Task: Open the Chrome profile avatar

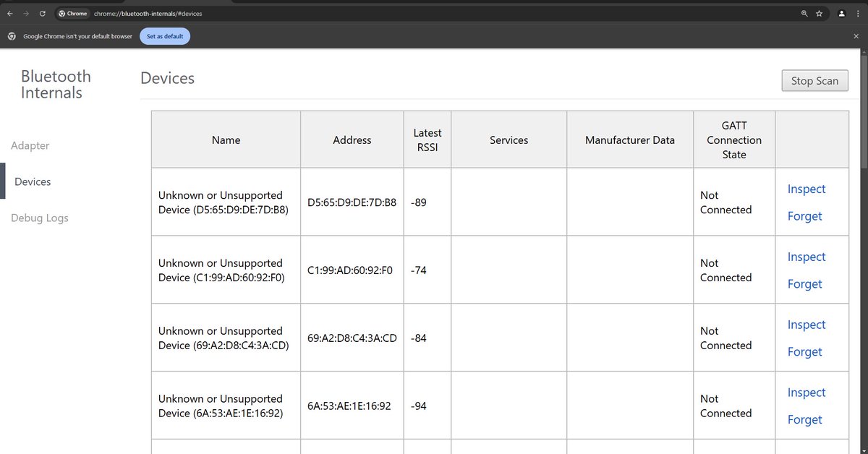Action: 841,13
